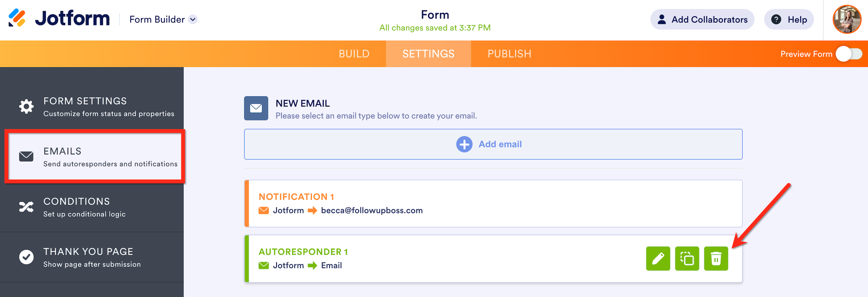Click the Add Collaborators button
This screenshot has width=868, height=297.
click(702, 20)
